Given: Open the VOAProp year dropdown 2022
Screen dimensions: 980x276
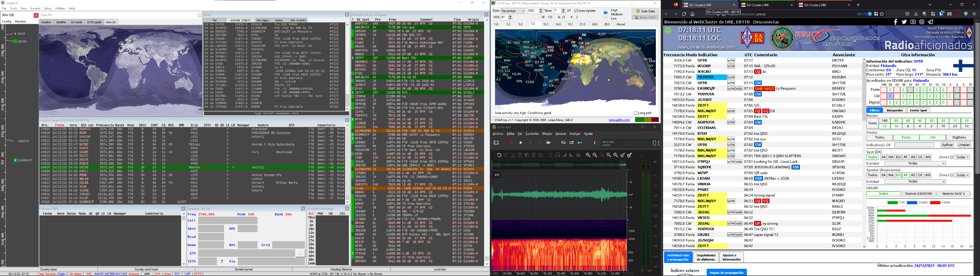Looking at the screenshot, I should (535, 11).
